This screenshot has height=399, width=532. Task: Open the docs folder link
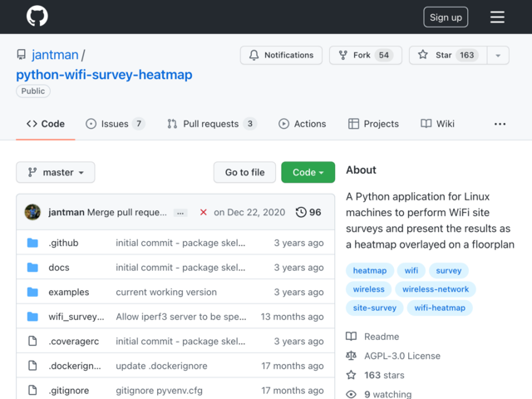[x=59, y=268]
